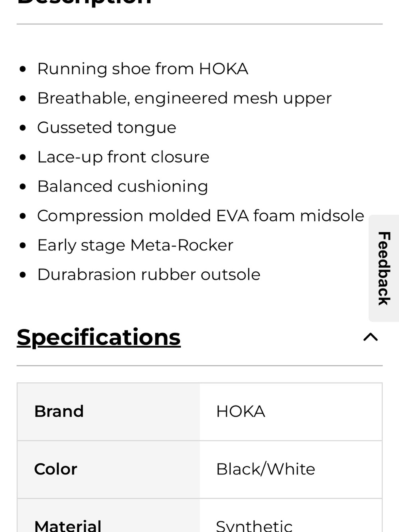Click 'Compression molded EVA foam midsole' text

pos(201,216)
